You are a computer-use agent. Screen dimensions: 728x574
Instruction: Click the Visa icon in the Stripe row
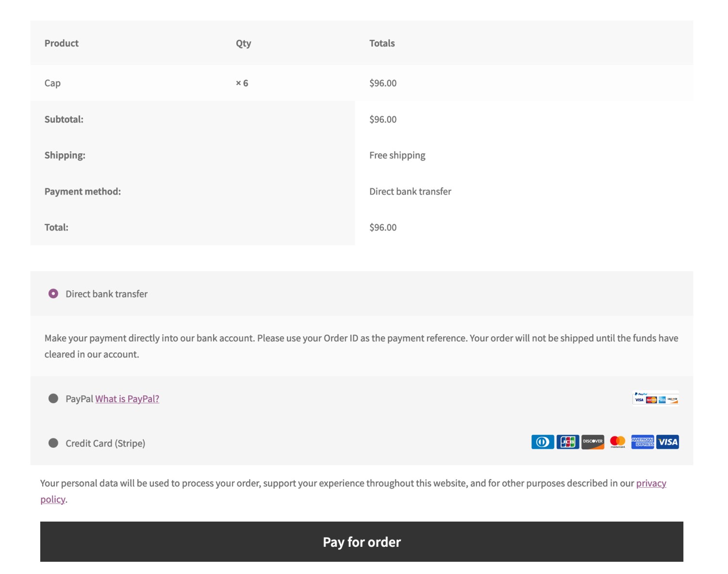coord(667,442)
